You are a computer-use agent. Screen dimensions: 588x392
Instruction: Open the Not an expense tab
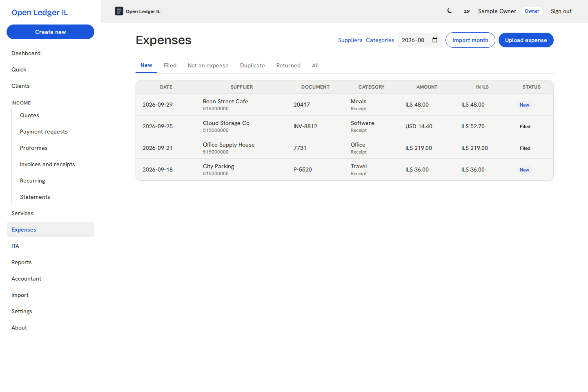(x=208, y=65)
